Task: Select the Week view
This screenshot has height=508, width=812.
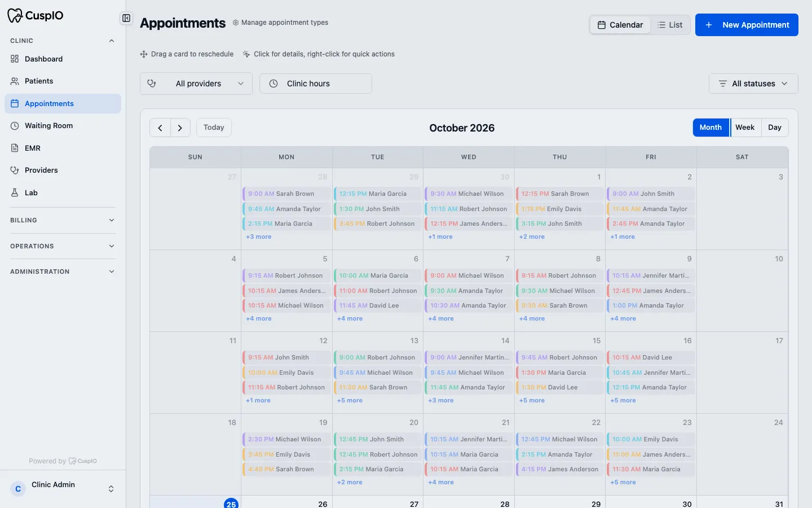Action: 745,128
